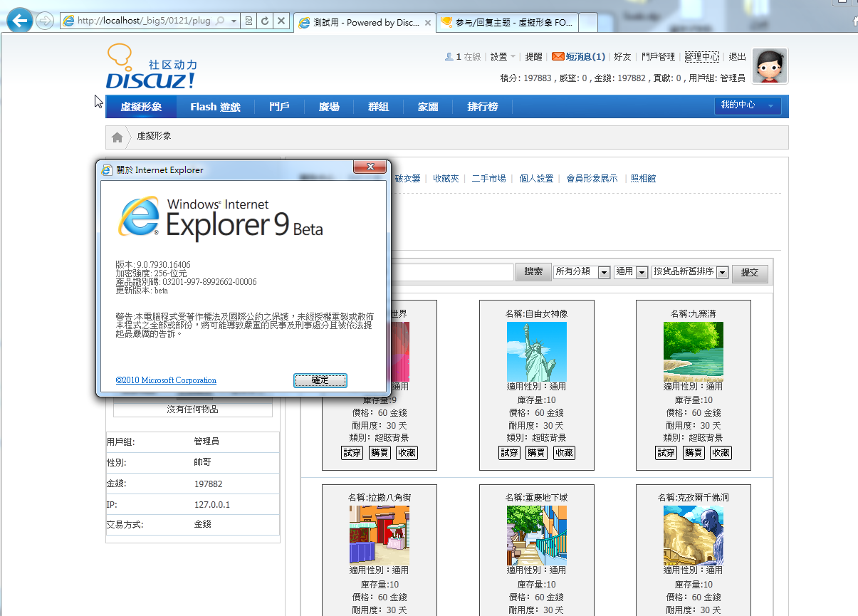The width and height of the screenshot is (858, 616).
Task: Click 試穿 under 九寨溝
Action: 666,453
